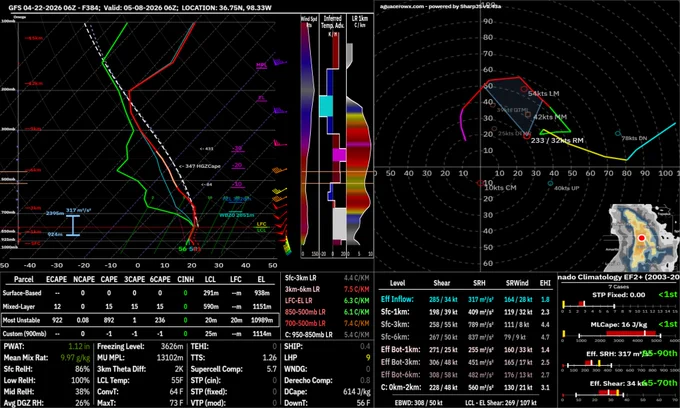
Task: Click the MaxT label
Action: [106, 403]
